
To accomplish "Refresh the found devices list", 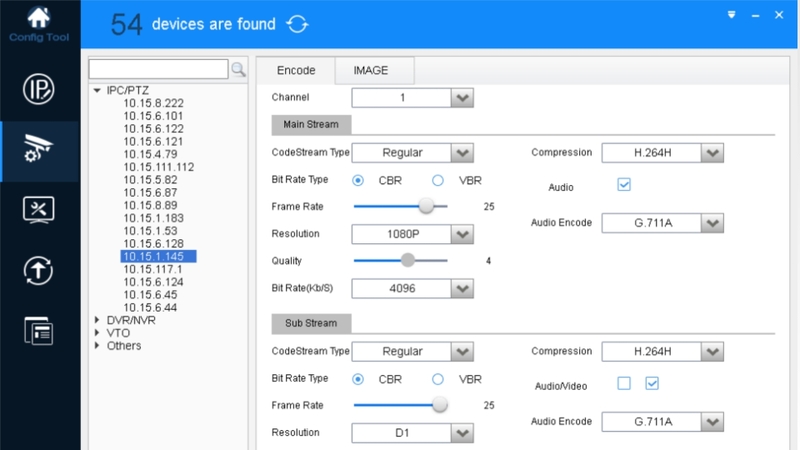I will pos(297,24).
